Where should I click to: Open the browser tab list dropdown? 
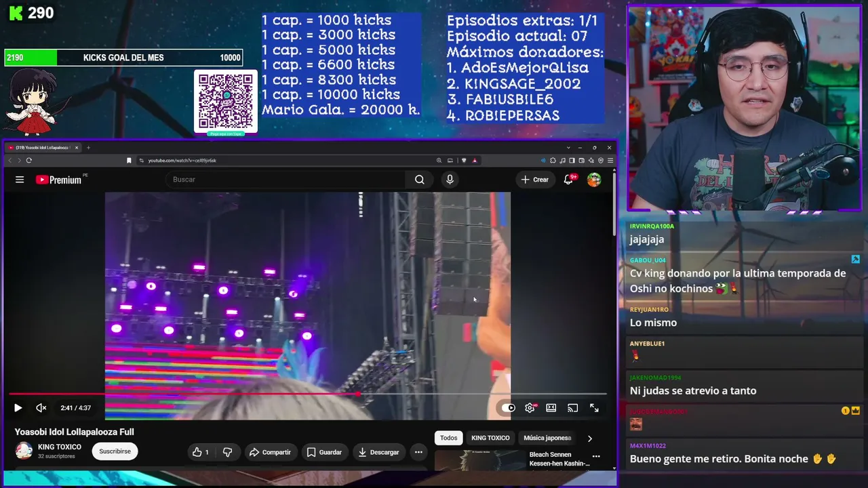click(x=568, y=147)
